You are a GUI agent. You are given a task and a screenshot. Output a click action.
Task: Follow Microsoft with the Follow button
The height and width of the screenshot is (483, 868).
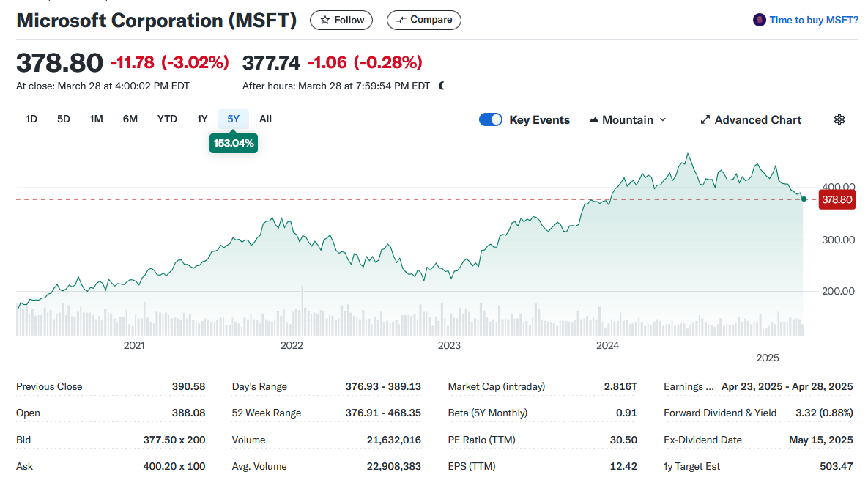(341, 20)
